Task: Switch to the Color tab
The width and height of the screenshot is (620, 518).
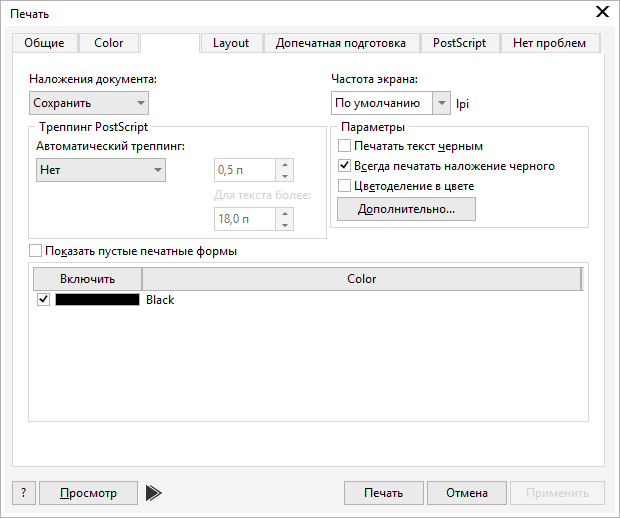Action: 109,43
